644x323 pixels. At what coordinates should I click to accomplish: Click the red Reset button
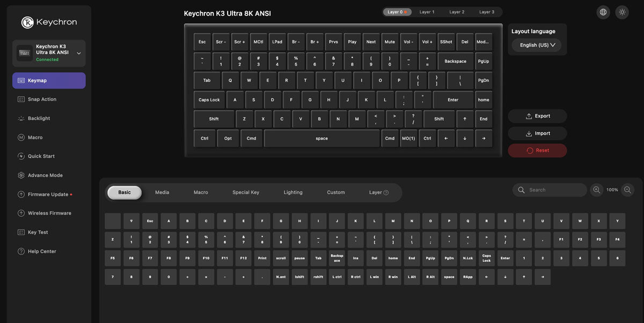coord(537,150)
